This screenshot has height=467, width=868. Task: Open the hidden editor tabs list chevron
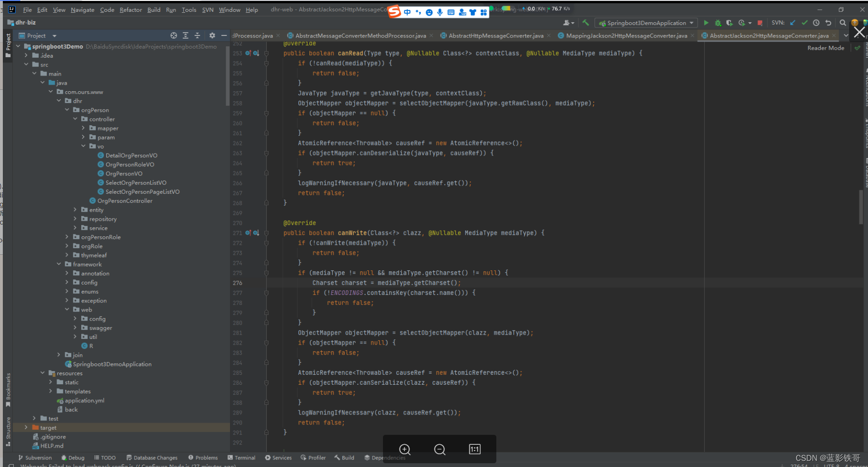[846, 35]
